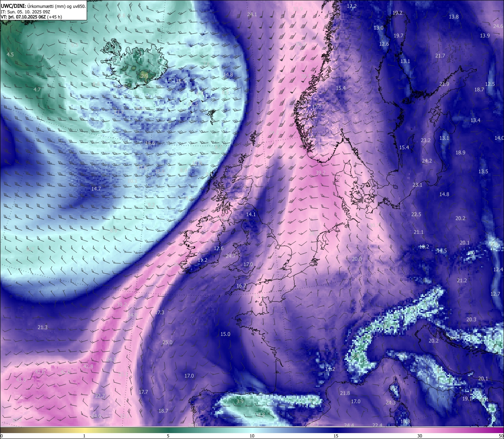The image size is (504, 439).
Task: Click the '23.2' value on the map
Action: pyautogui.click(x=426, y=141)
